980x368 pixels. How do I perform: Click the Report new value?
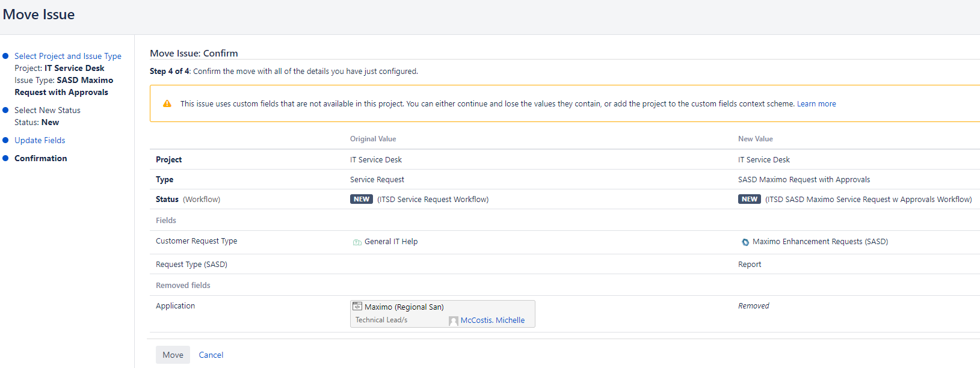click(750, 264)
